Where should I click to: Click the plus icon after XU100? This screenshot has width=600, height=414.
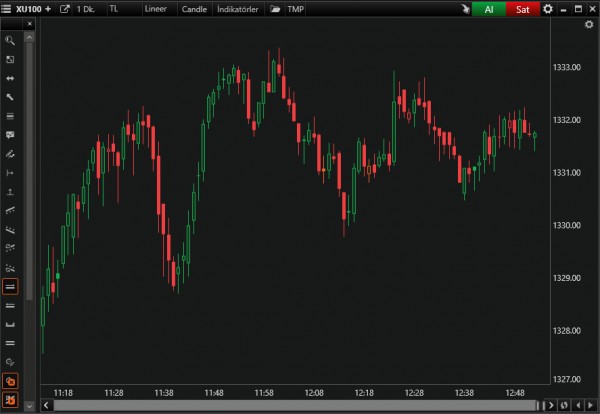48,8
